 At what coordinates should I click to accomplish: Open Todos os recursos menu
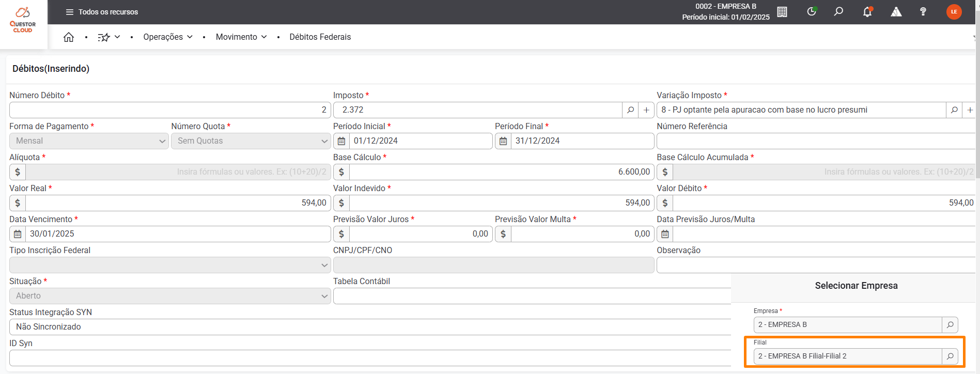102,12
